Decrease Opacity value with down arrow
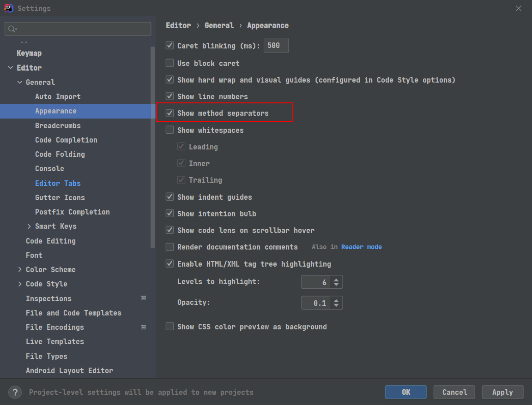 click(336, 305)
